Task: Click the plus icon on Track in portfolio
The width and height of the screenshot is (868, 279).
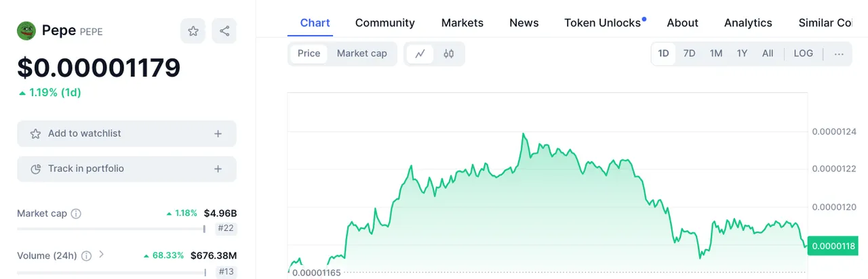Action: coord(218,169)
